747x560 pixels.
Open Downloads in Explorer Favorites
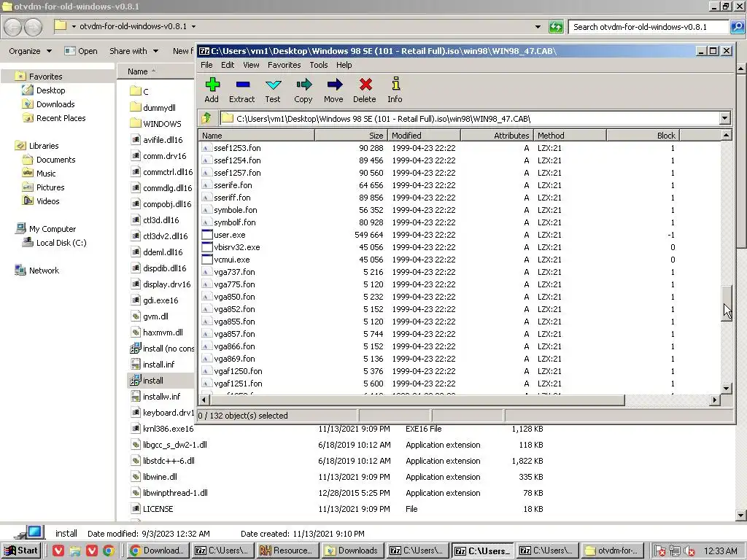pos(55,104)
